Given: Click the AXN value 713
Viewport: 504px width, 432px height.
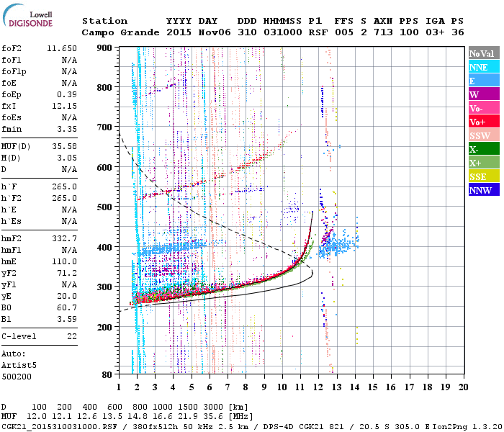Looking at the screenshot, I should (383, 32).
